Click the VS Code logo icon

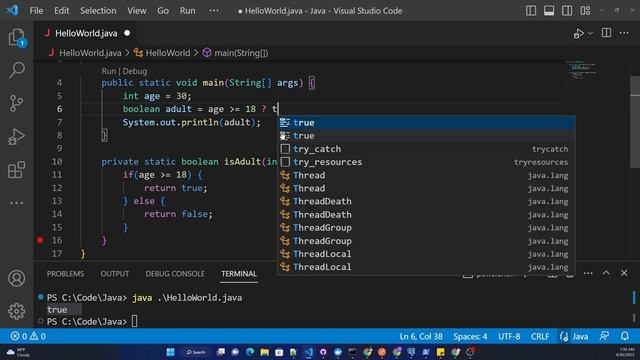(x=12, y=10)
